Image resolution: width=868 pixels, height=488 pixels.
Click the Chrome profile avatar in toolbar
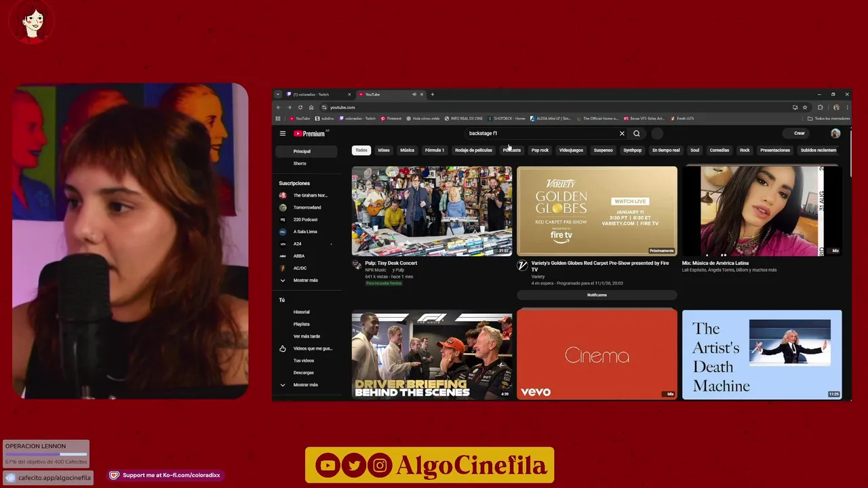[836, 107]
